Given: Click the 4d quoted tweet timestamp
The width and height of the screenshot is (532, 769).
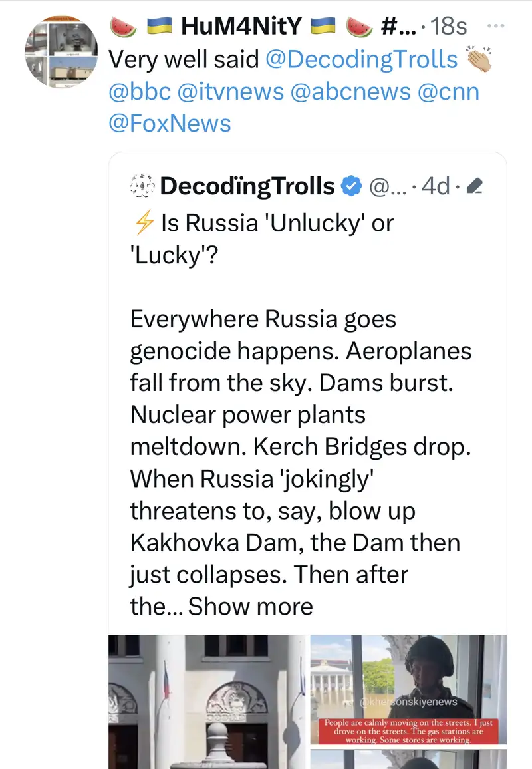Looking at the screenshot, I should pyautogui.click(x=436, y=186).
